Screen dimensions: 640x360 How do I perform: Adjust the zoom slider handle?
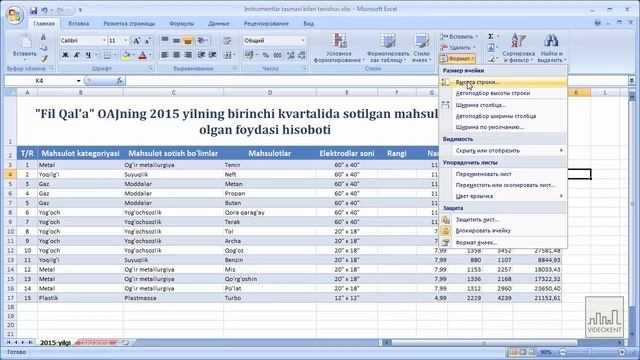click(589, 352)
